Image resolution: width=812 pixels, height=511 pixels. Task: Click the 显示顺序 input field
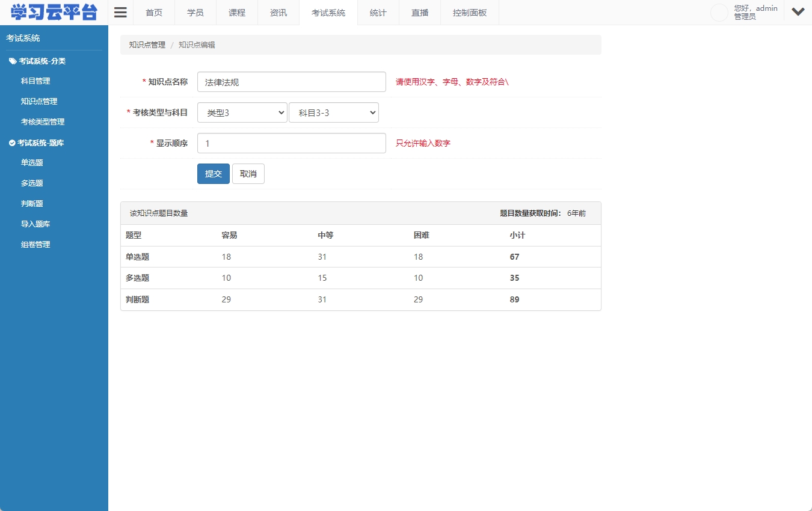click(x=291, y=143)
